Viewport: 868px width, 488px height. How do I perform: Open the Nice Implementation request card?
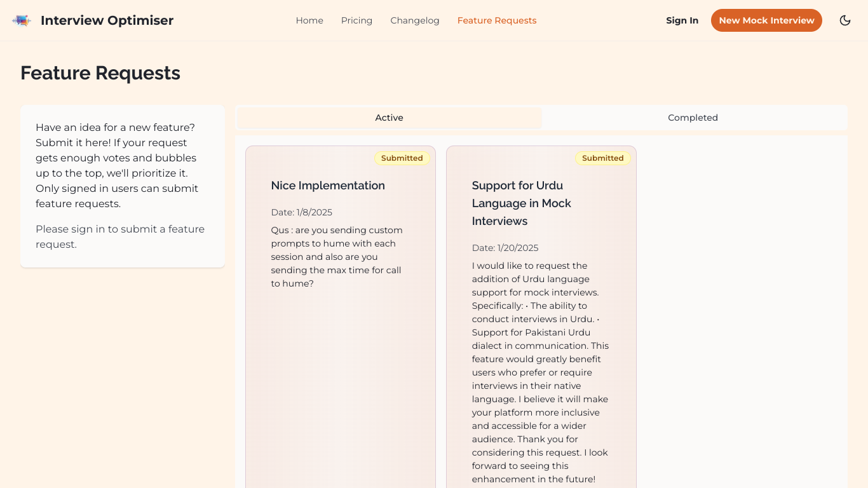341,317
